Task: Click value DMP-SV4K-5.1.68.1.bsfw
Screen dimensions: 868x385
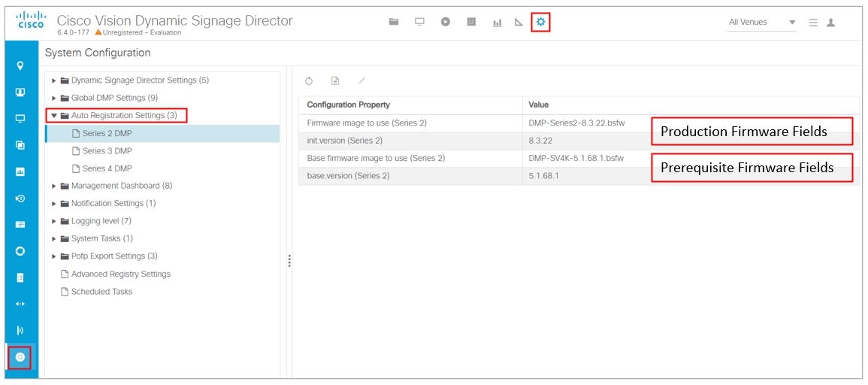Action: [576, 159]
